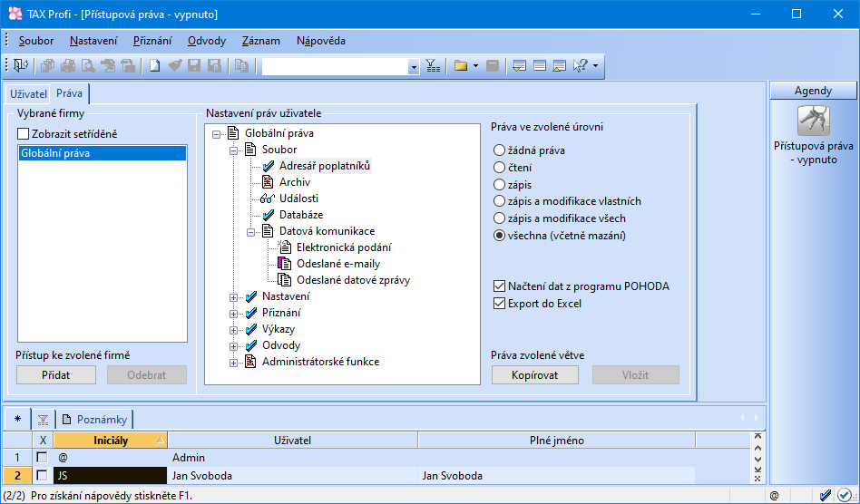Collapse the Datová komunikace tree node
860x504 pixels.
point(250,232)
